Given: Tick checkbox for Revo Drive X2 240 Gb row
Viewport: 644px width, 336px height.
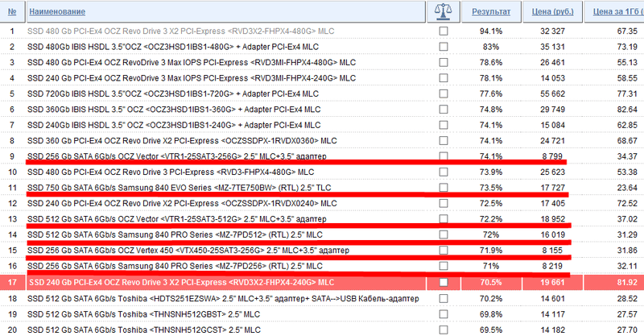Looking at the screenshot, I should (x=444, y=203).
